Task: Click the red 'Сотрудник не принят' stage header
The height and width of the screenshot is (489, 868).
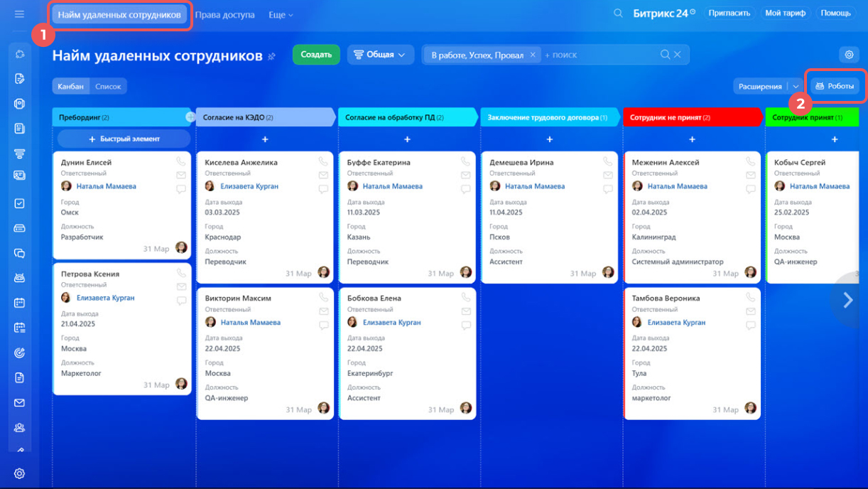Action: tap(689, 117)
